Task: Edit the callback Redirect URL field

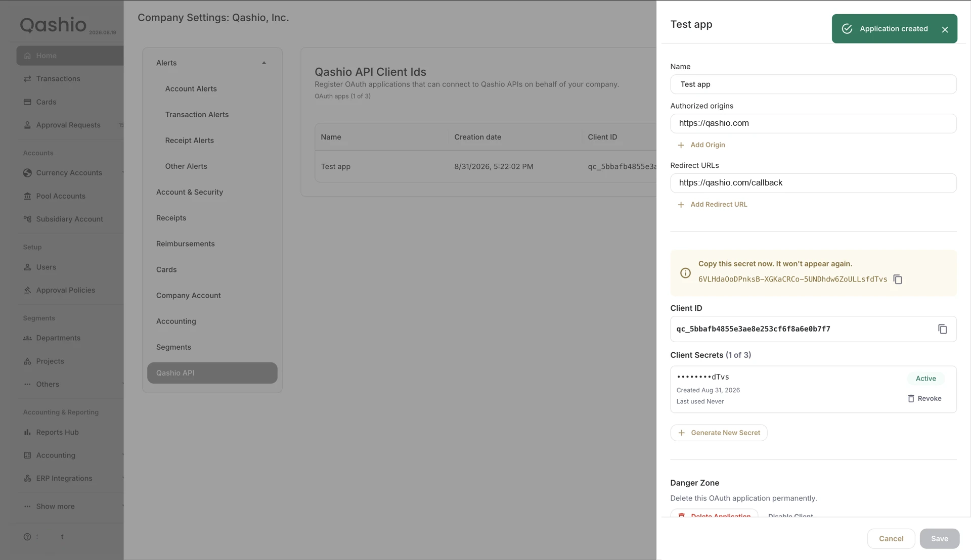Action: point(813,183)
